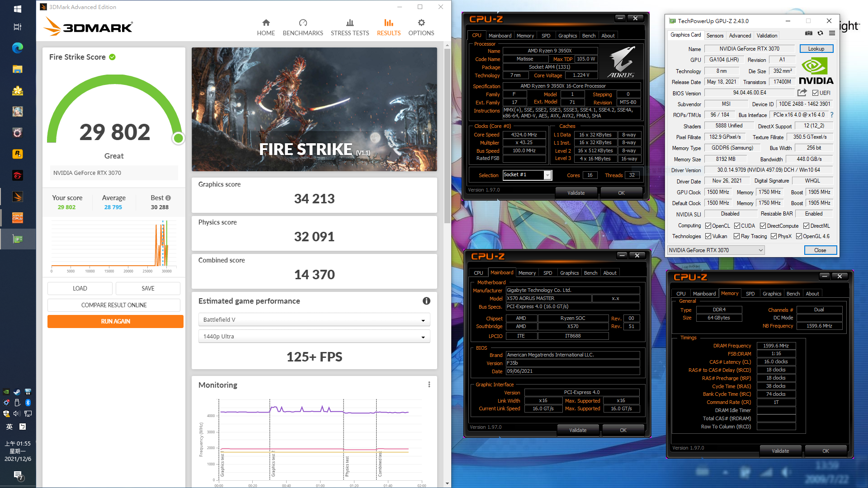Click green validation checkmark beside Fire Strike Score

[x=113, y=57]
